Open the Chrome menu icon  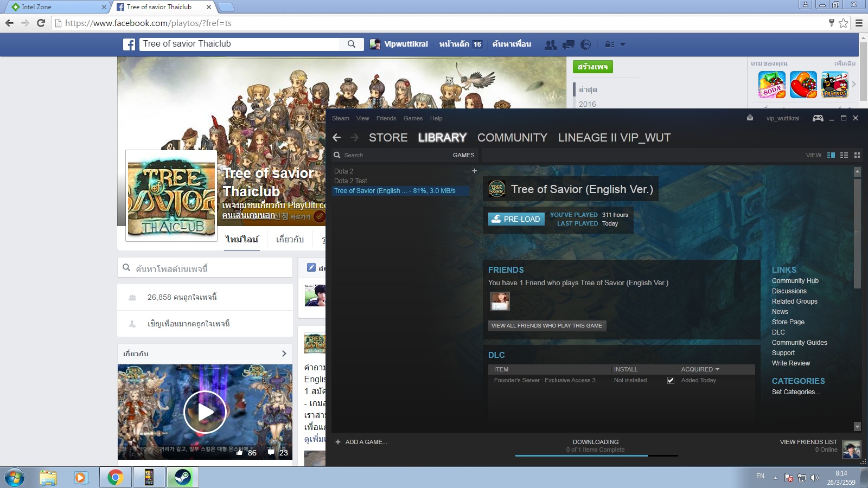tap(859, 23)
